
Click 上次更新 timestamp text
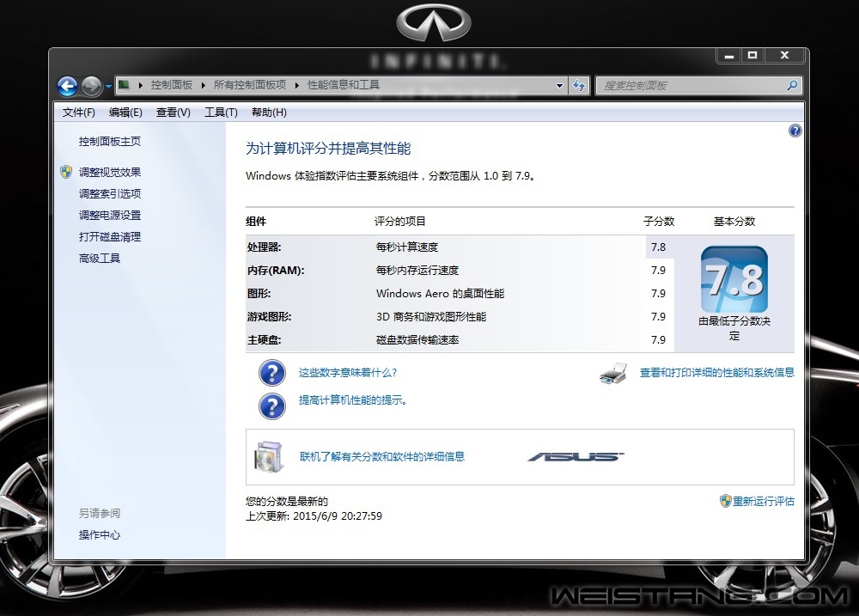(x=314, y=515)
